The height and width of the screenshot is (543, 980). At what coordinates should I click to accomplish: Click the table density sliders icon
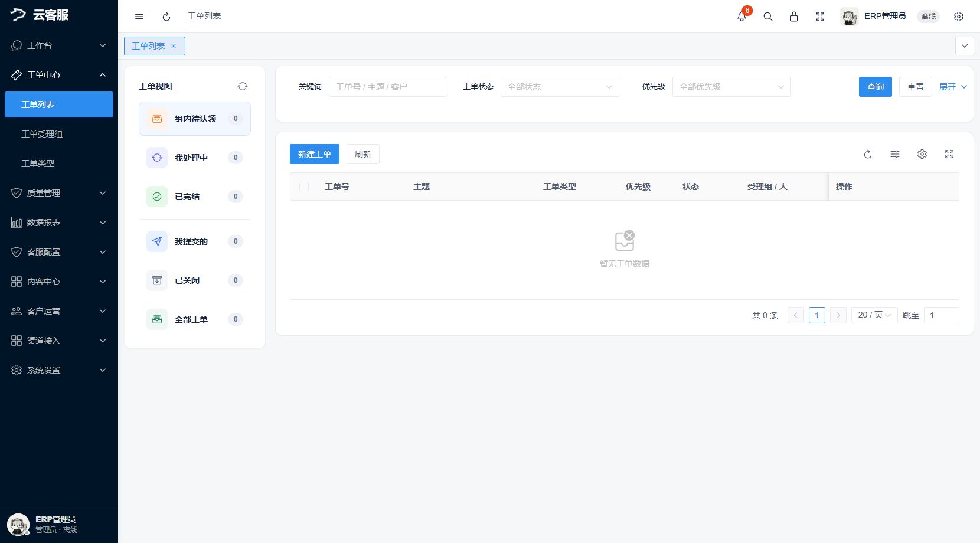coord(895,154)
